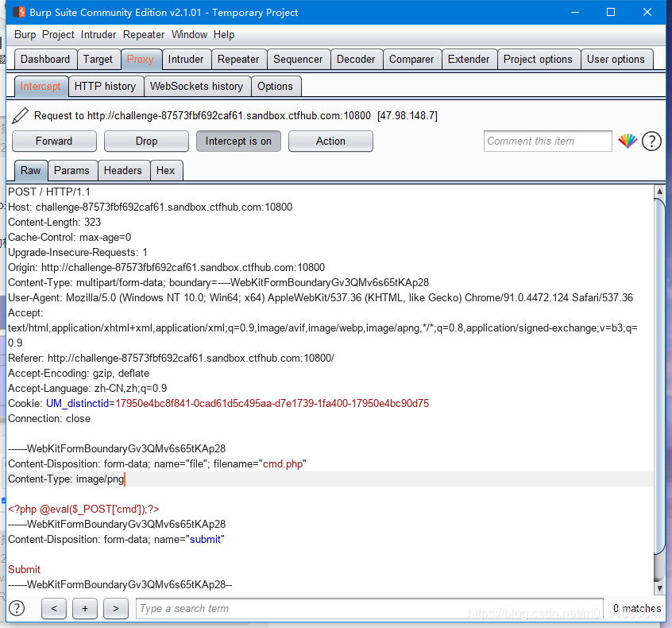Image resolution: width=672 pixels, height=628 pixels.
Task: Switch to the Hex view tab
Action: (x=166, y=171)
